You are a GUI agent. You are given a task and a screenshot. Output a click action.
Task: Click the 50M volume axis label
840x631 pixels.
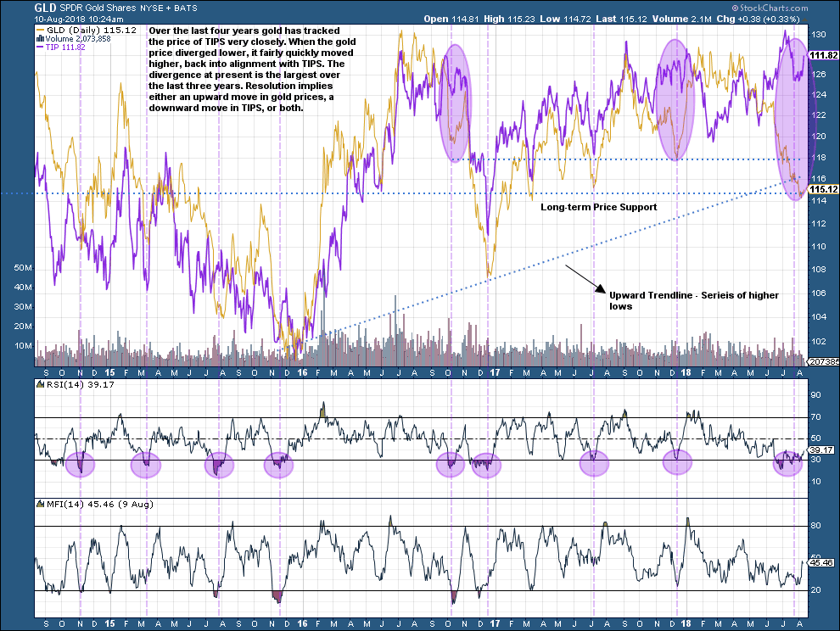coord(23,268)
